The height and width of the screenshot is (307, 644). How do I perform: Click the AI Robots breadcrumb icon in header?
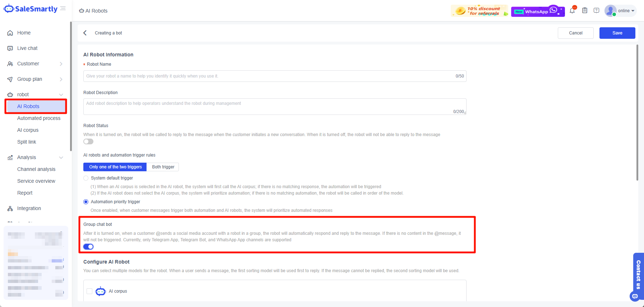click(82, 11)
